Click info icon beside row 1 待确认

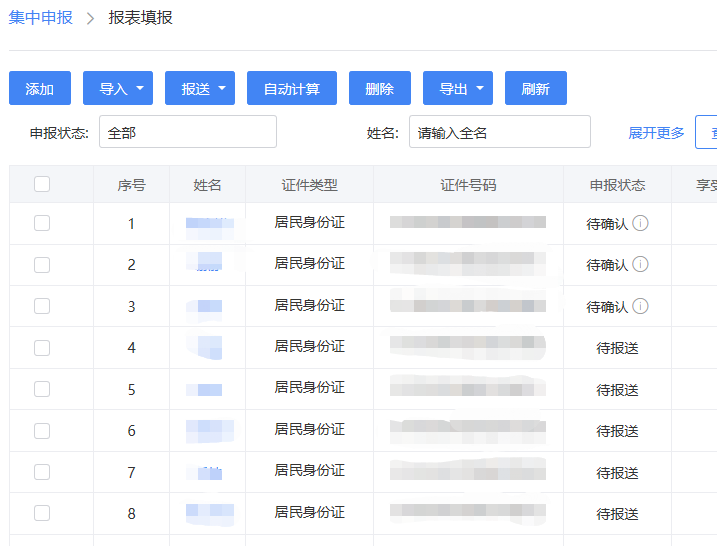click(641, 223)
